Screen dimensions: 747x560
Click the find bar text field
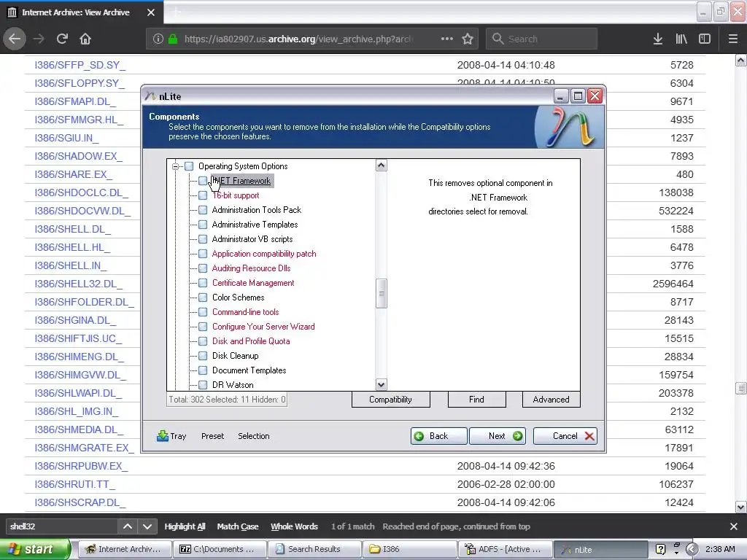coord(61,526)
